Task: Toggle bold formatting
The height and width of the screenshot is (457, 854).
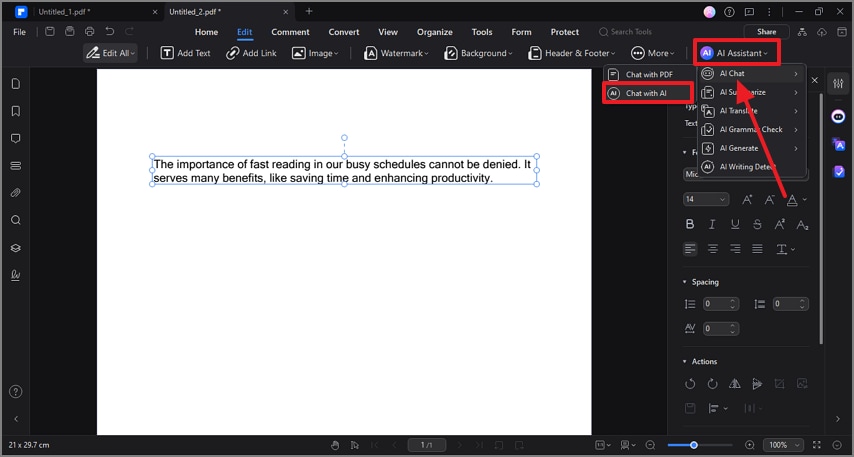Action: click(x=690, y=224)
